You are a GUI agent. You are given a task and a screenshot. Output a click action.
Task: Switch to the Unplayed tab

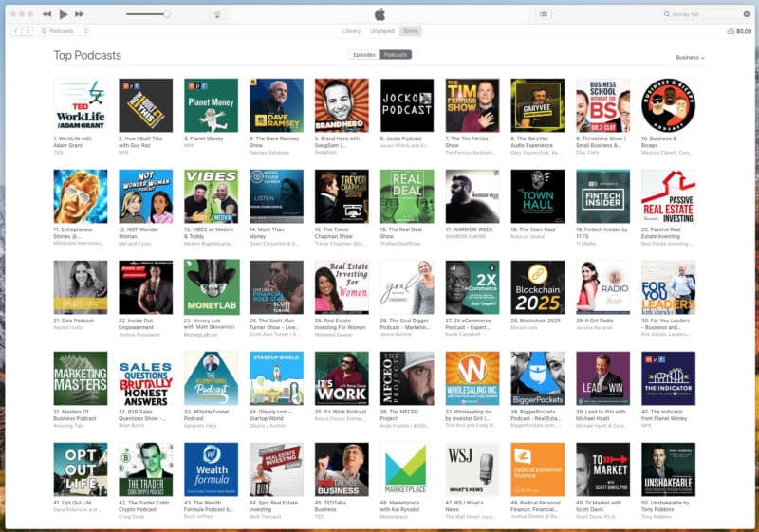(x=382, y=31)
